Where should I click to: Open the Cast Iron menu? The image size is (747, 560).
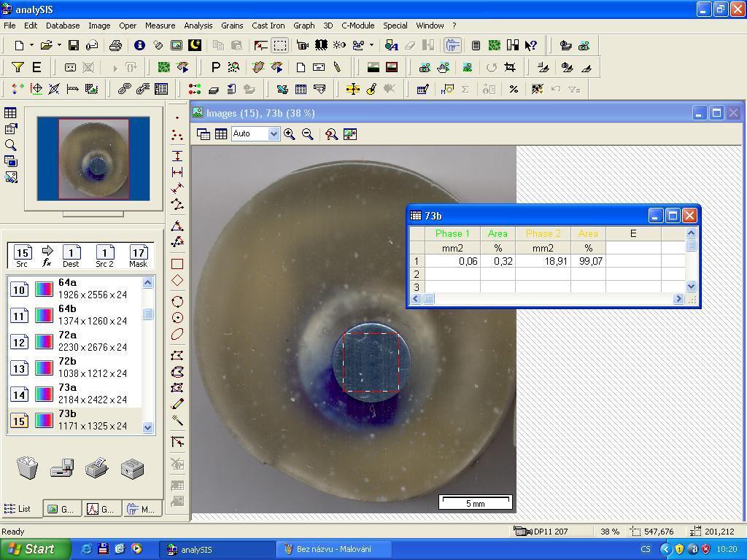(268, 26)
